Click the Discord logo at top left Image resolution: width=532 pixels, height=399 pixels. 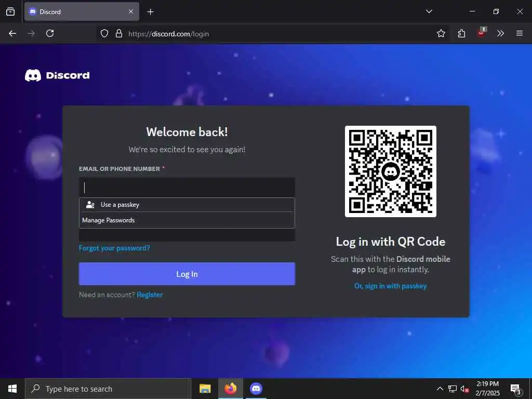pyautogui.click(x=57, y=75)
